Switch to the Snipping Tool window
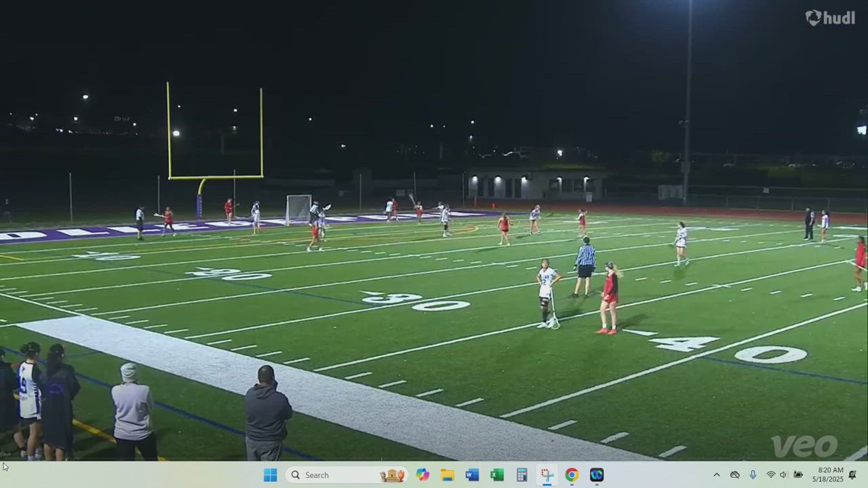Screen dimensions: 868x488 (547, 475)
